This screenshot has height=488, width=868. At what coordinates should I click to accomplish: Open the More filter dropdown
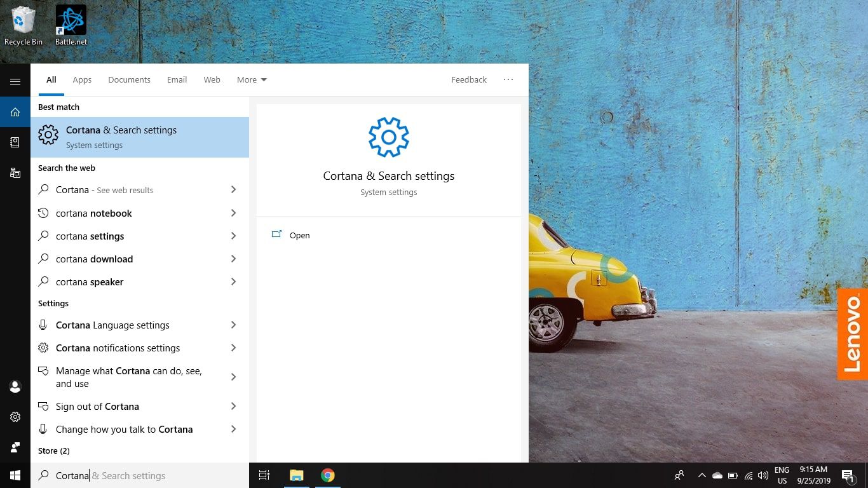(252, 79)
